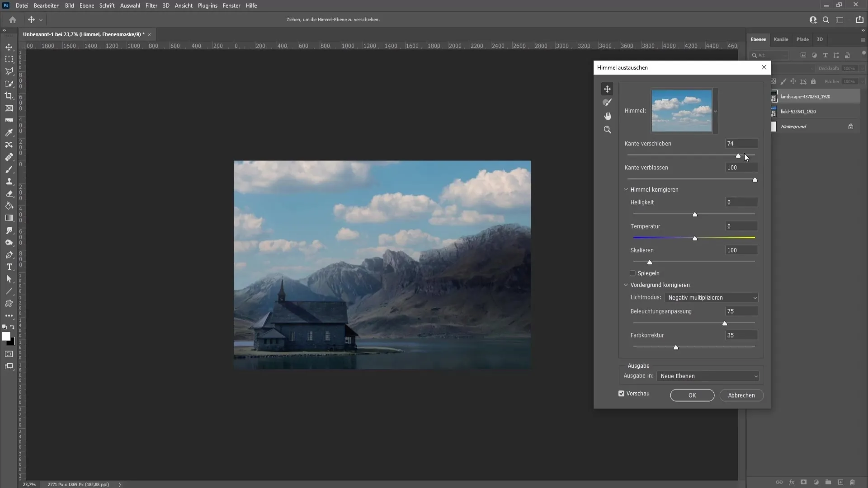Open Move tool preset picker arrow
The width and height of the screenshot is (868, 488).
(x=41, y=20)
